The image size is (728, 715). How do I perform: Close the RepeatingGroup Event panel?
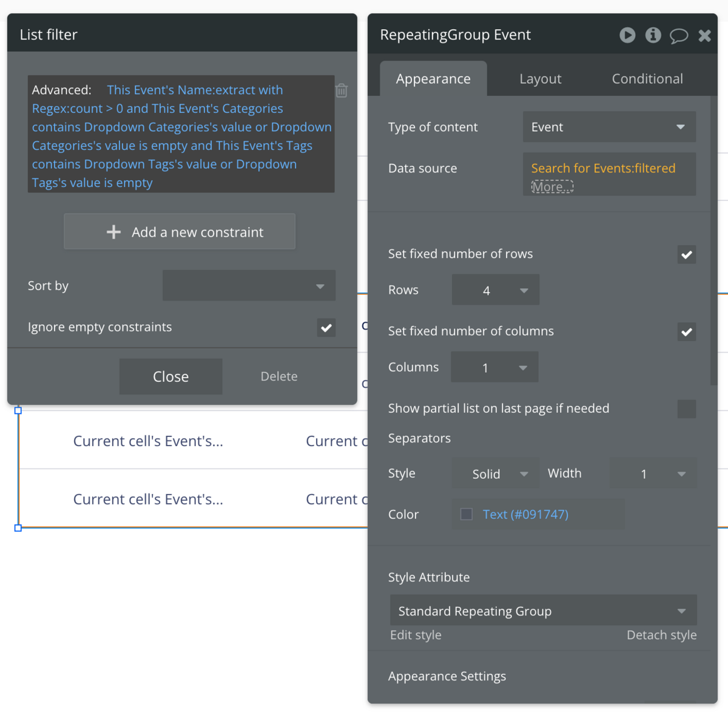704,36
